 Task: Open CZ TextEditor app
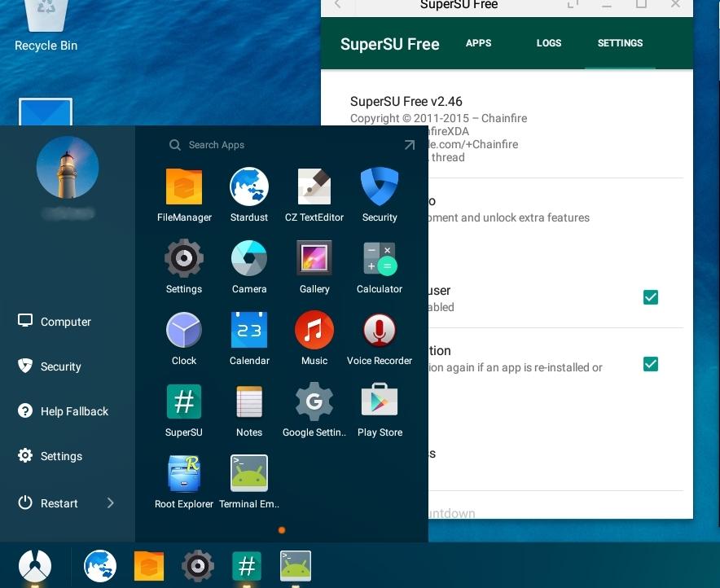pyautogui.click(x=314, y=186)
